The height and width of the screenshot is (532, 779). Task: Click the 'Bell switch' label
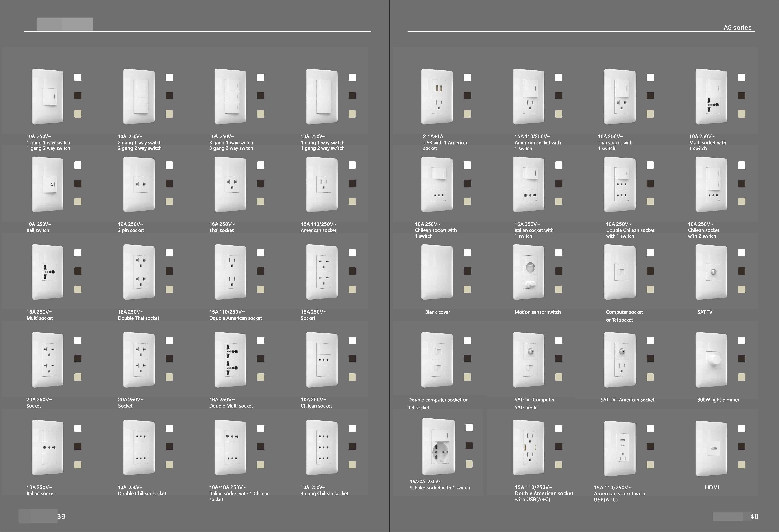tap(38, 231)
